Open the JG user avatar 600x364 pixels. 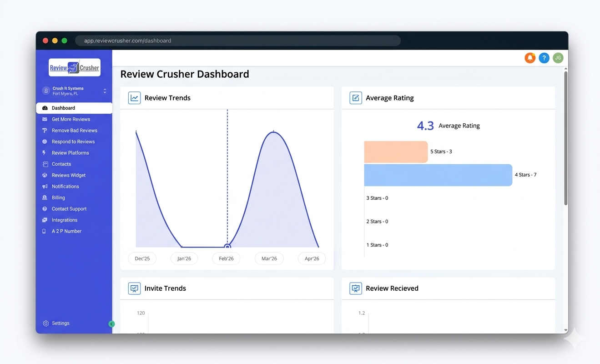558,58
